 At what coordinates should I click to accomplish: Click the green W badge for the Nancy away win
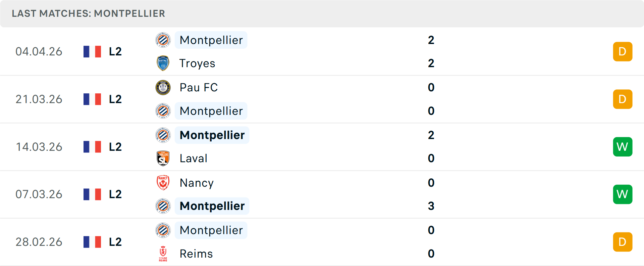(623, 194)
